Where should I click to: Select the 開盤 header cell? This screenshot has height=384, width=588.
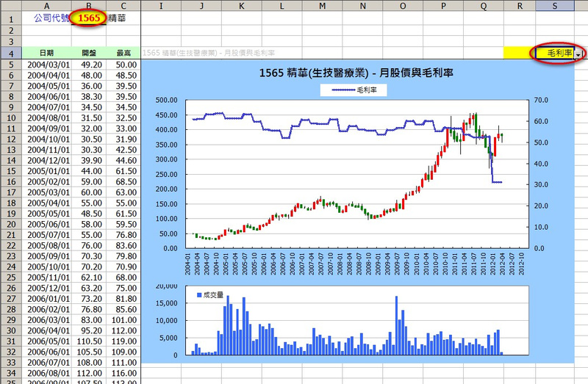click(89, 53)
